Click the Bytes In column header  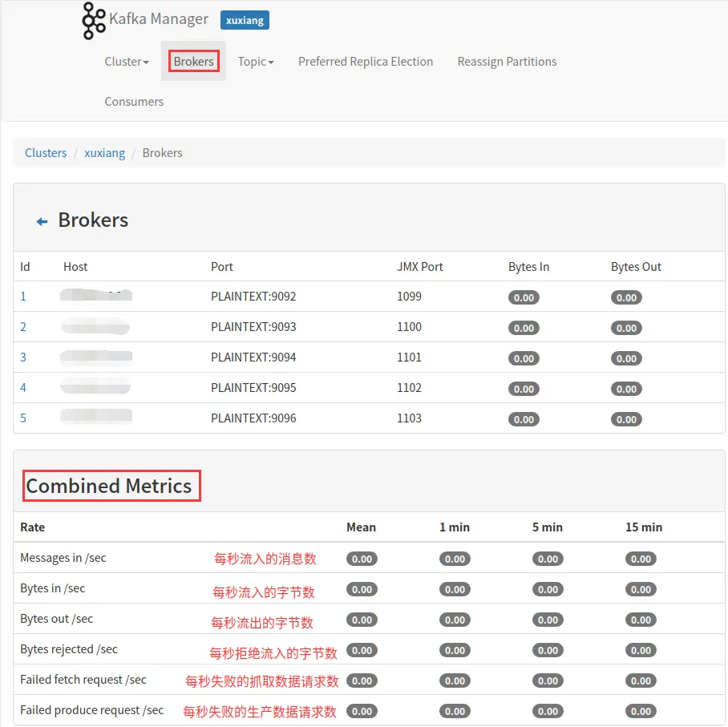(528, 266)
